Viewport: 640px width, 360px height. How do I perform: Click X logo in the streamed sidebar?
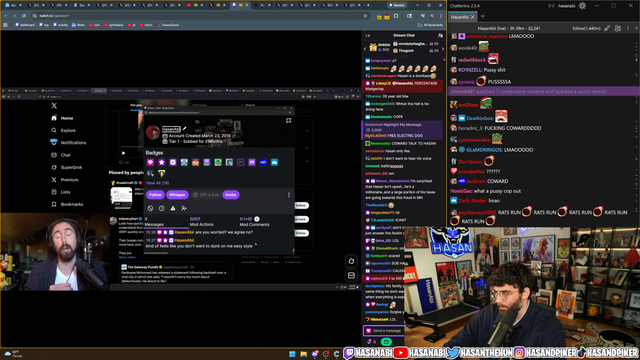(x=54, y=106)
